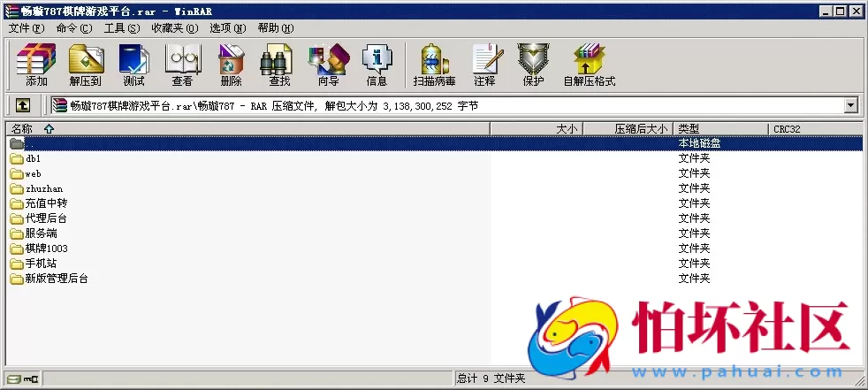The image size is (868, 390).
Task: Sort by the 压缩后大小 column header
Action: tap(628, 128)
